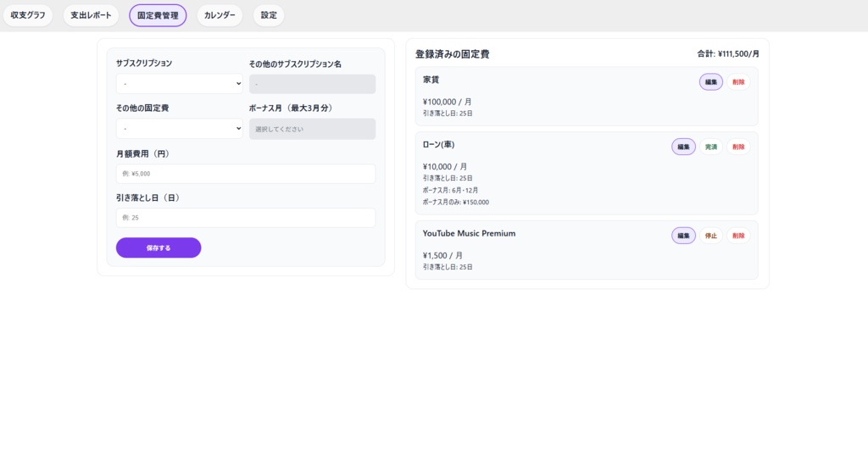Open the ボーナス月 selection field
Image resolution: width=868 pixels, height=456 pixels.
click(312, 129)
